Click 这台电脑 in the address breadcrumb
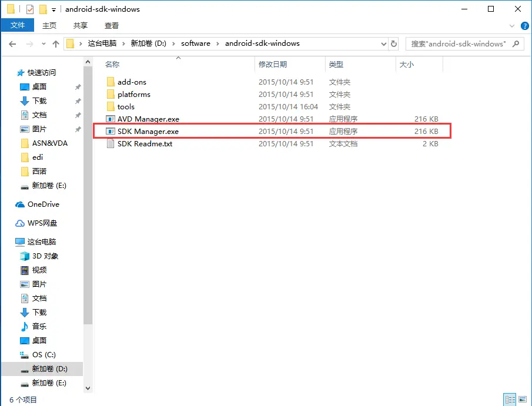This screenshot has width=532, height=406. pyautogui.click(x=102, y=43)
